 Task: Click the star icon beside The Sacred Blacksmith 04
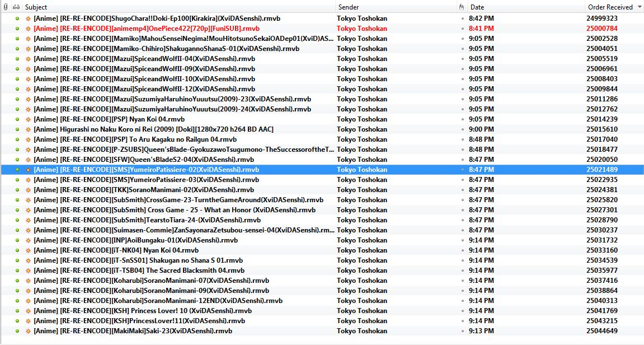pyautogui.click(x=29, y=271)
